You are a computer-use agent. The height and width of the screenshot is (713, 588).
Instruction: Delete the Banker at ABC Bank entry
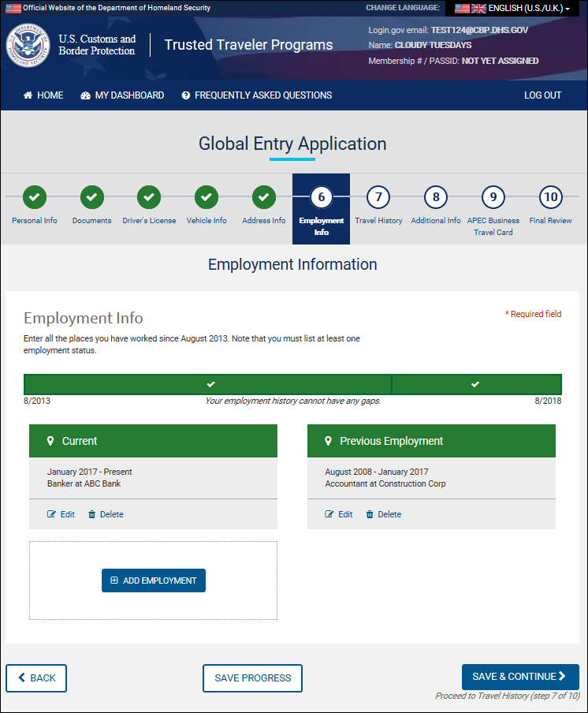click(106, 514)
